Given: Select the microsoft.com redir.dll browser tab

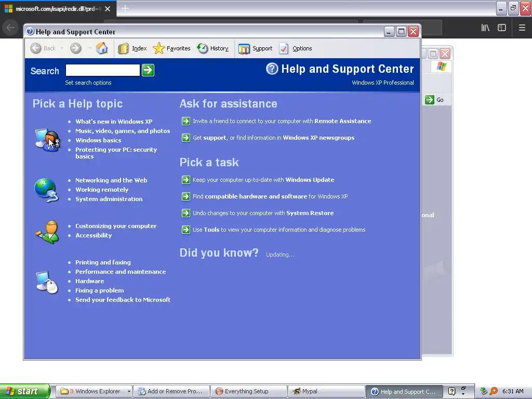Looking at the screenshot, I should click(x=58, y=9).
